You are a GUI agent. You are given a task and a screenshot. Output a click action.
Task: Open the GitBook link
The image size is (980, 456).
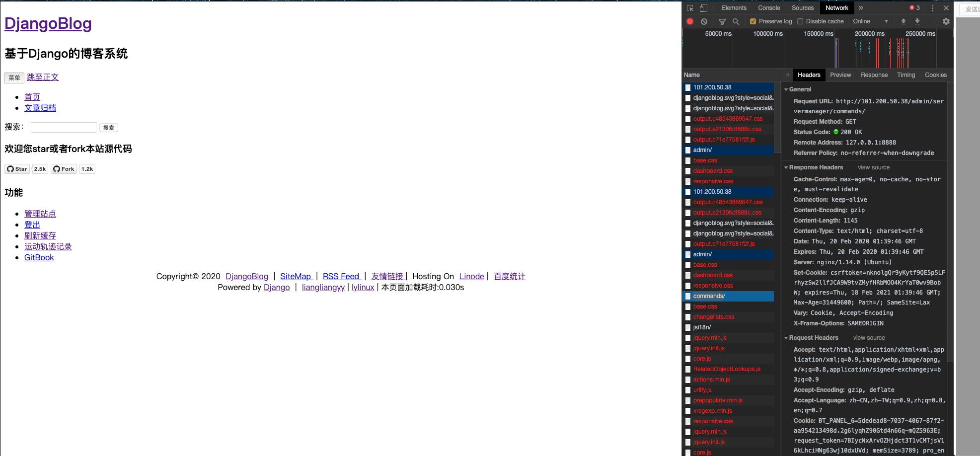(x=39, y=257)
